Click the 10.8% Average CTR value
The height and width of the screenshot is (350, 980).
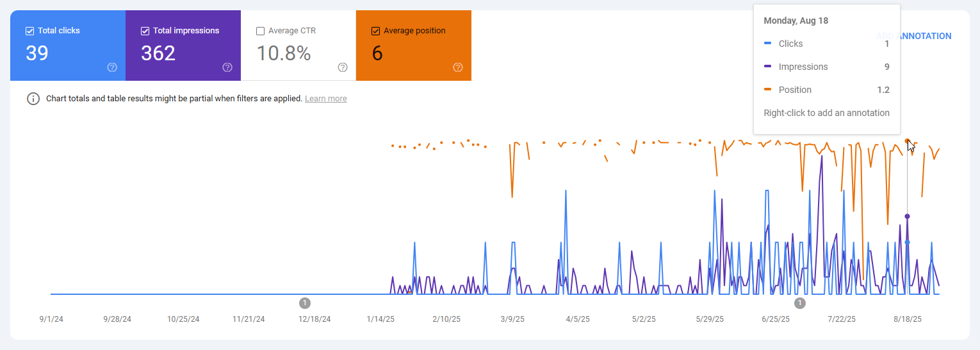click(284, 53)
